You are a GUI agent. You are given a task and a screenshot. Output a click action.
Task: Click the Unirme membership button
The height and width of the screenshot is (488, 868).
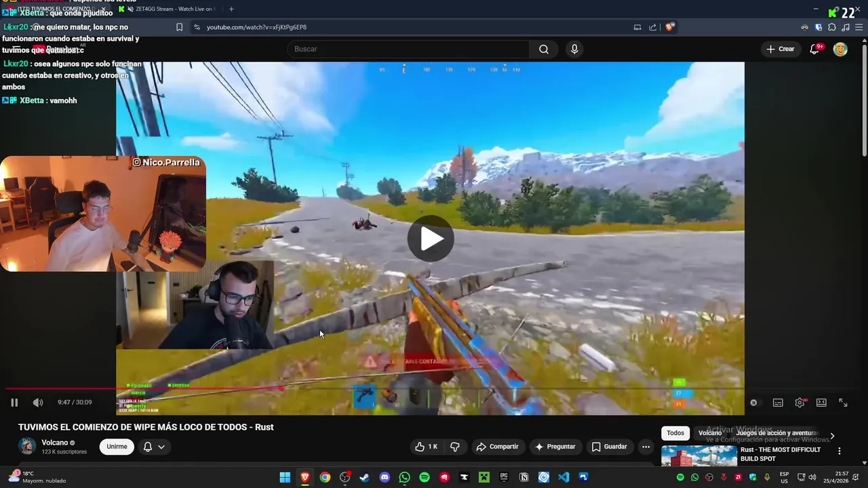click(117, 447)
